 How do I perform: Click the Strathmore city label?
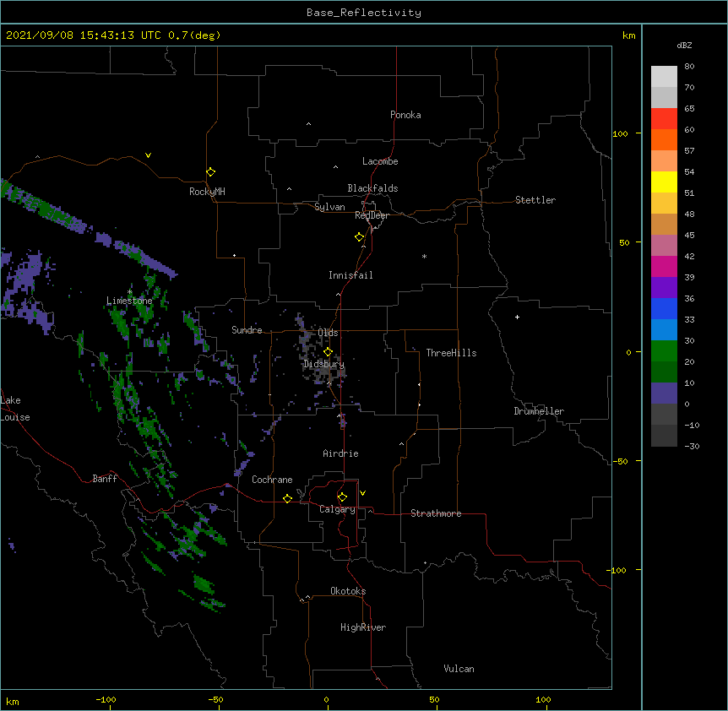(436, 513)
